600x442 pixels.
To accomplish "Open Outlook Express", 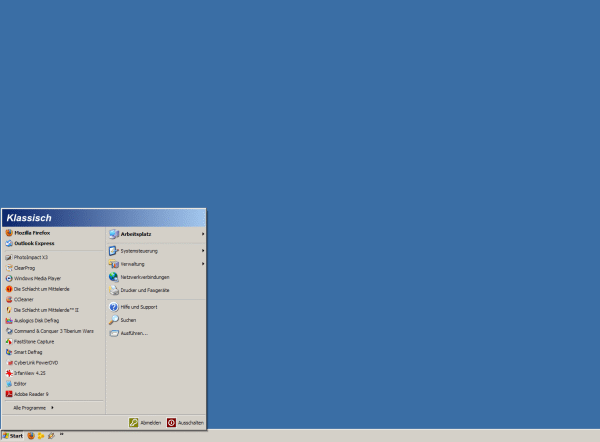I will (x=34, y=243).
